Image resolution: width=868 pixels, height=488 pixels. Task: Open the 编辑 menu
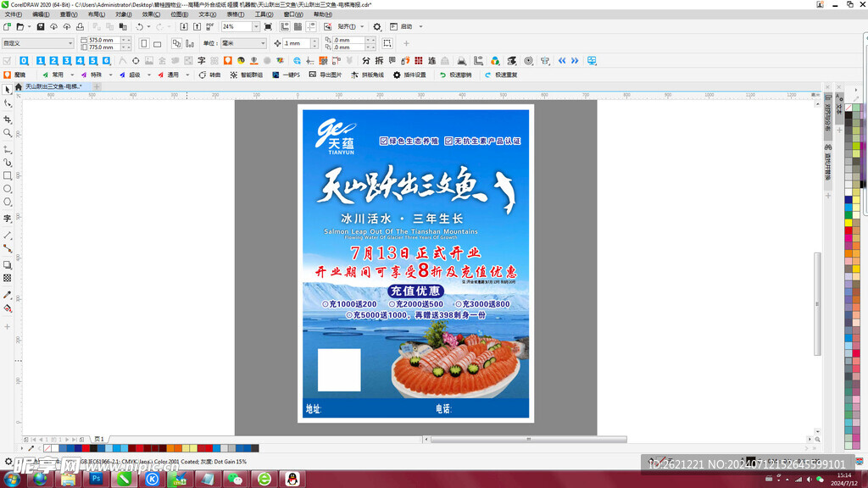point(41,14)
